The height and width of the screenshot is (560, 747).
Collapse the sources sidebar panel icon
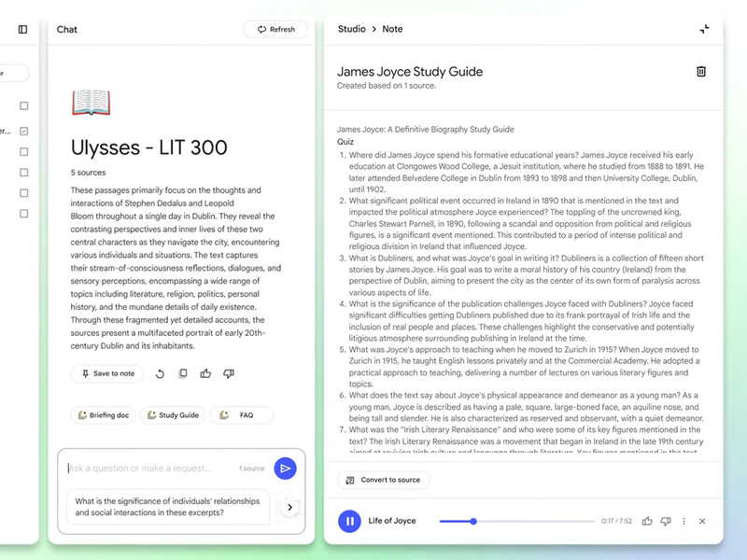[22, 30]
